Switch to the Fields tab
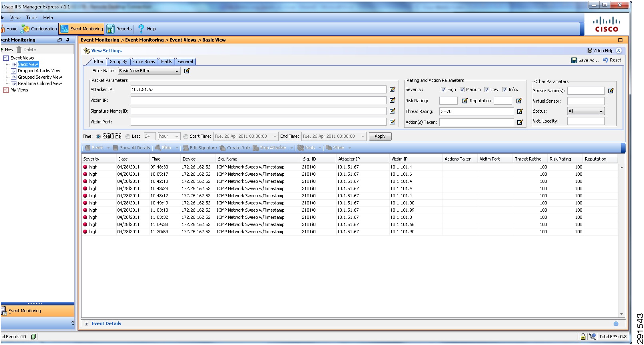 (x=166, y=61)
